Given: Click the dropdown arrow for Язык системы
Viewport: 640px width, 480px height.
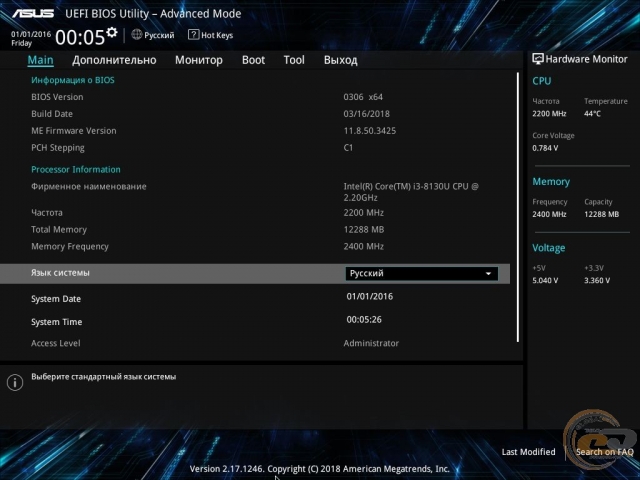Looking at the screenshot, I should pyautogui.click(x=488, y=274).
